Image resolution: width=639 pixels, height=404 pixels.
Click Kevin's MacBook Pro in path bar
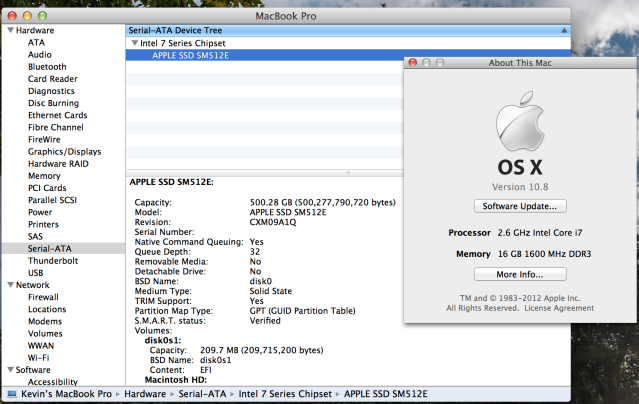66,394
